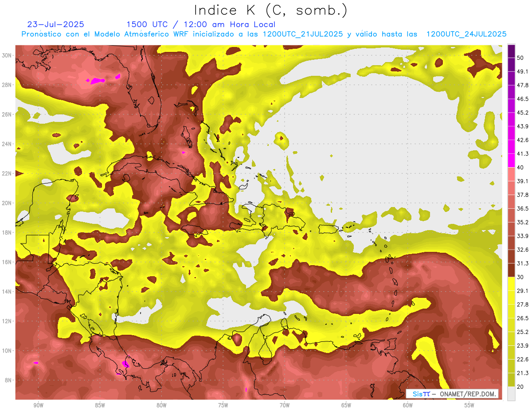
Task: Click the longitude label "70W"
Action: (x=285, y=405)
